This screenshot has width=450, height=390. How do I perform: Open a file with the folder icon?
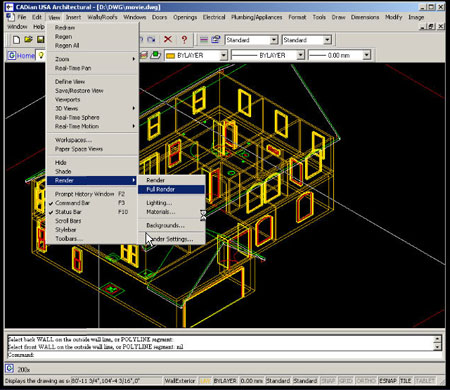(28, 40)
